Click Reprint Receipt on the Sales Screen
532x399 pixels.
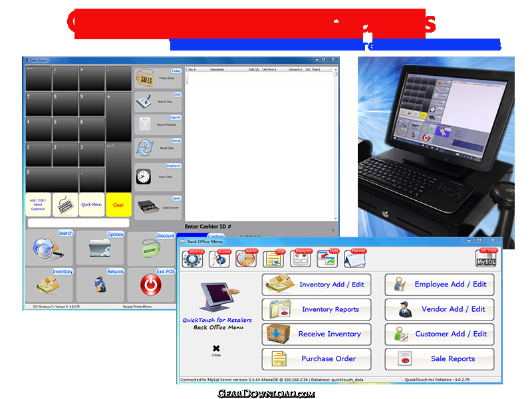pyautogui.click(x=158, y=124)
